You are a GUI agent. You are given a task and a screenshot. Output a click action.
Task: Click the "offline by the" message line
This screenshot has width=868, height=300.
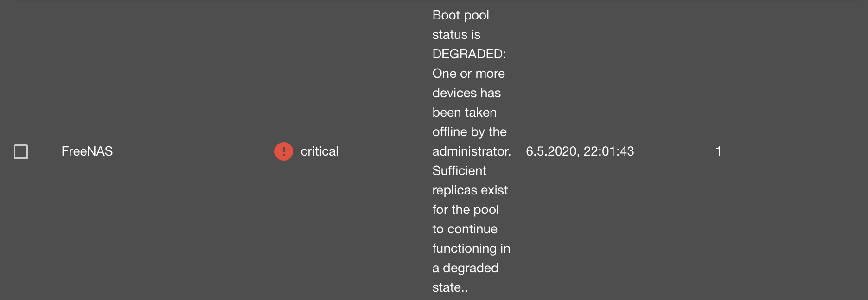click(469, 132)
